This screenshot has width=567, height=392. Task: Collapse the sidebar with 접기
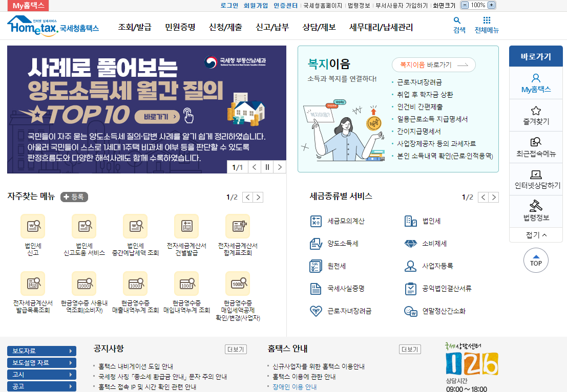pos(536,235)
